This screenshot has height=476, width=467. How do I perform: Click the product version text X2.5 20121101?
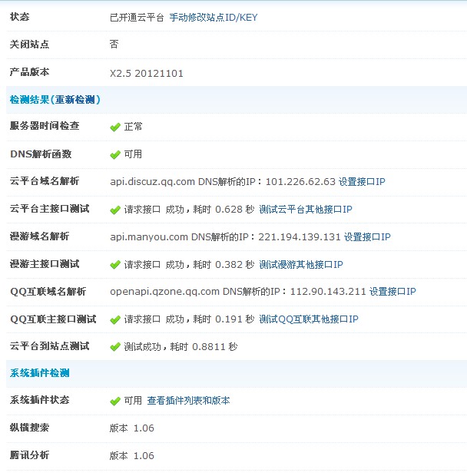tap(147, 74)
